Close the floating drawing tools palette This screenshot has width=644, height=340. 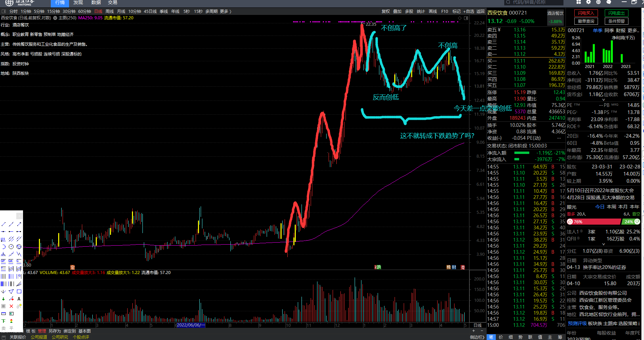(x=19, y=216)
